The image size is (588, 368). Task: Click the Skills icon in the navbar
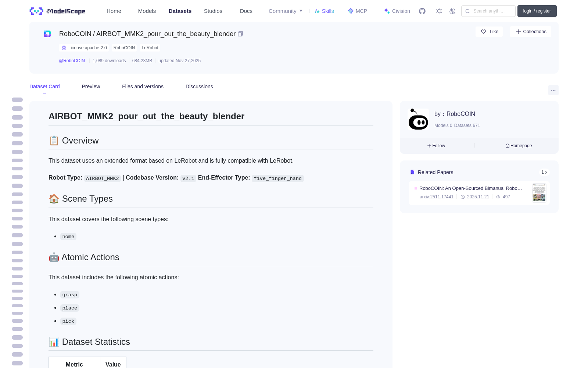[317, 11]
